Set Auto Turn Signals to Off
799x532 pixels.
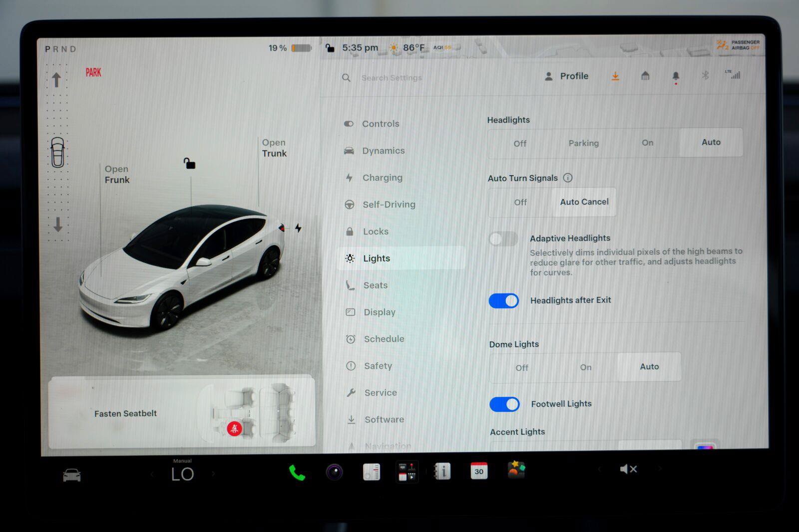tap(520, 203)
